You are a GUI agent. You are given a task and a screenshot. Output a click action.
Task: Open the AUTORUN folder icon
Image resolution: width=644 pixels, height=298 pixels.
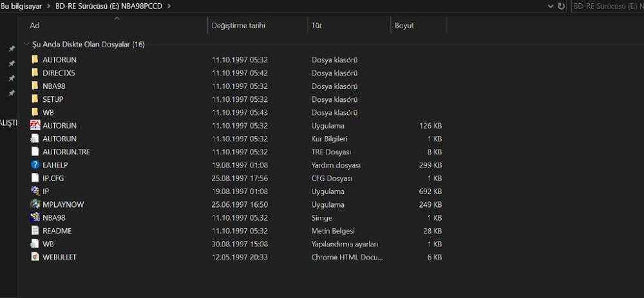[35, 60]
